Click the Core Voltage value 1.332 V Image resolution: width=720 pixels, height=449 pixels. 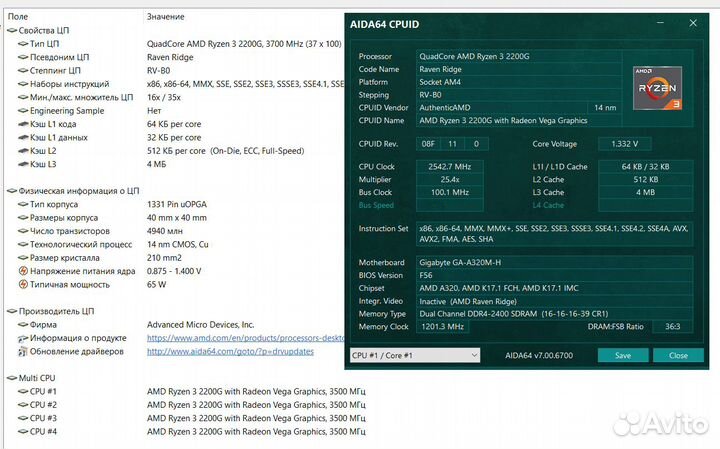(624, 144)
